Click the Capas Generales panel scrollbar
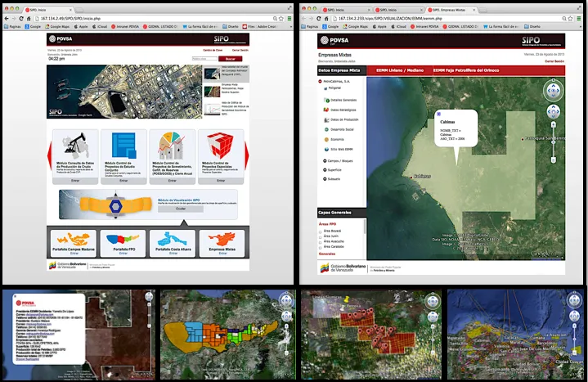 pyautogui.click(x=365, y=227)
